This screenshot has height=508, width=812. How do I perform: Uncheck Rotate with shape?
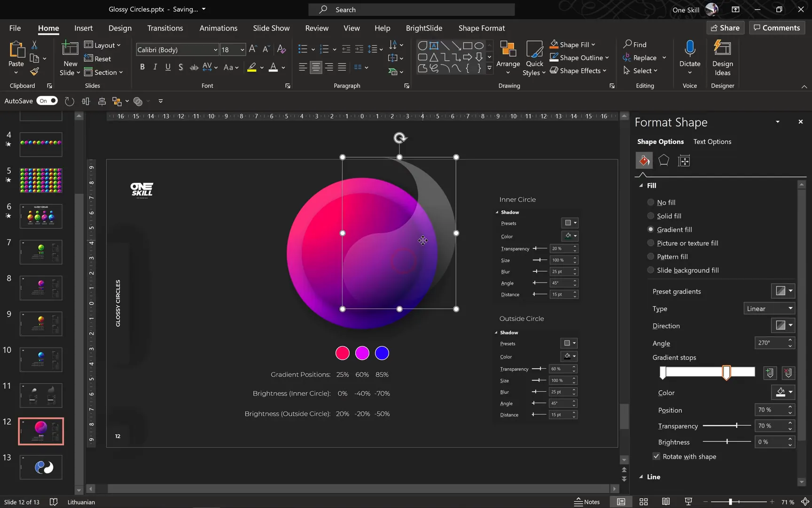[x=656, y=456]
